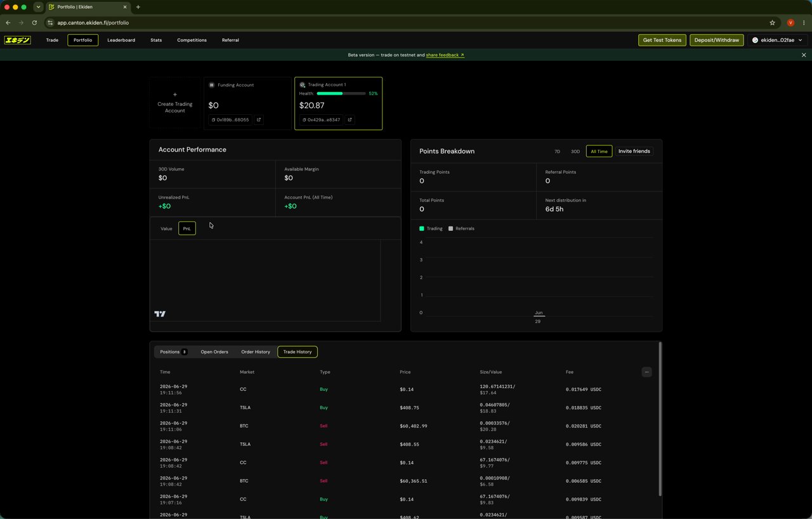
Task: Open the browser menu with three dots
Action: [804, 23]
